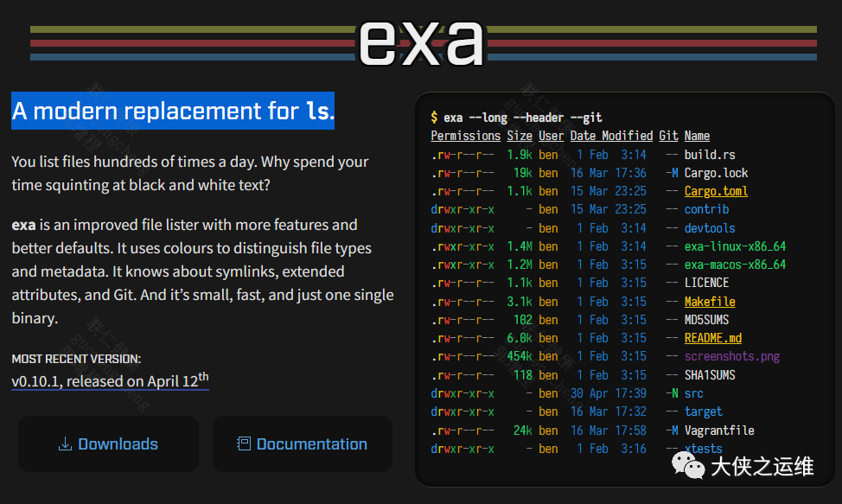
Task: Click the bold word 'exa' in the paragraph
Action: tap(23, 225)
